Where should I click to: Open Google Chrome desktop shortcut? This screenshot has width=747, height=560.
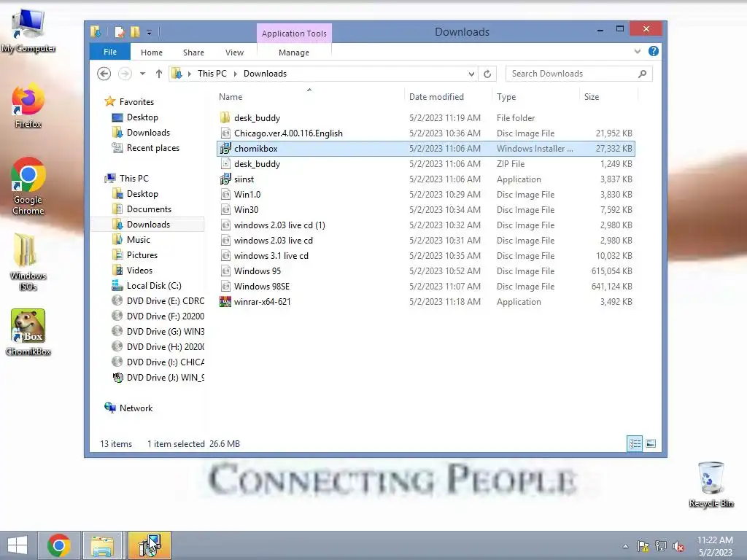point(28,186)
